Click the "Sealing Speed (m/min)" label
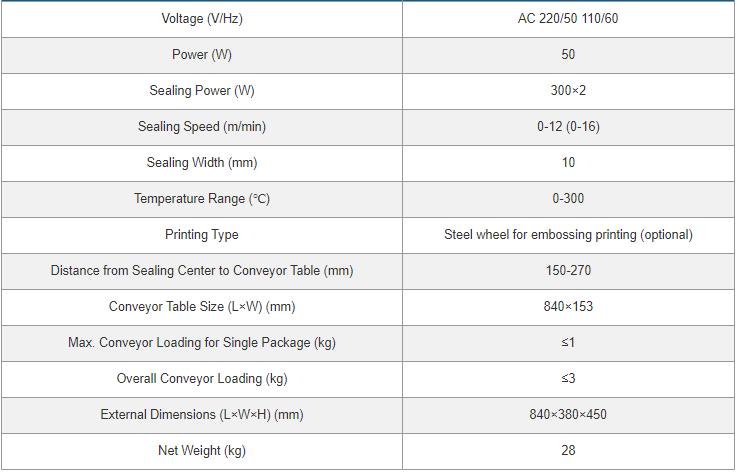Image resolution: width=737 pixels, height=472 pixels. pyautogui.click(x=201, y=127)
